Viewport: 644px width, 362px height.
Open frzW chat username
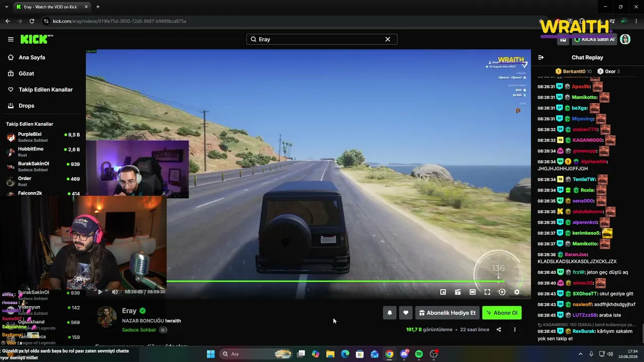pyautogui.click(x=579, y=273)
